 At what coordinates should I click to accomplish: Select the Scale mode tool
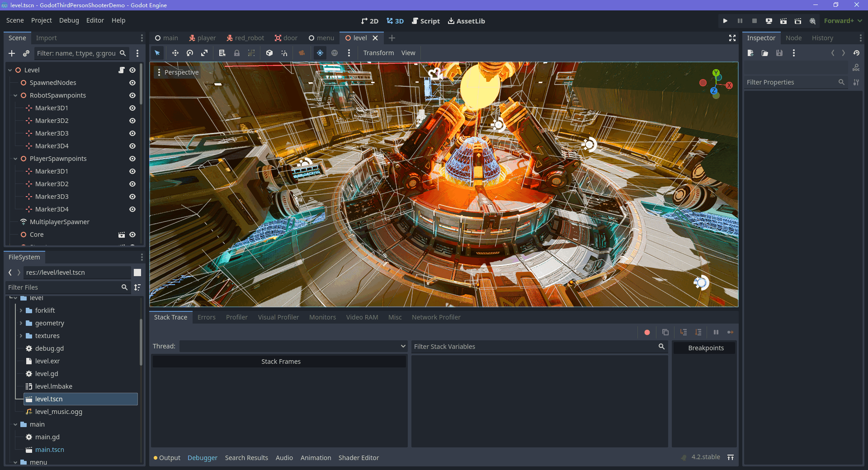[x=204, y=53]
